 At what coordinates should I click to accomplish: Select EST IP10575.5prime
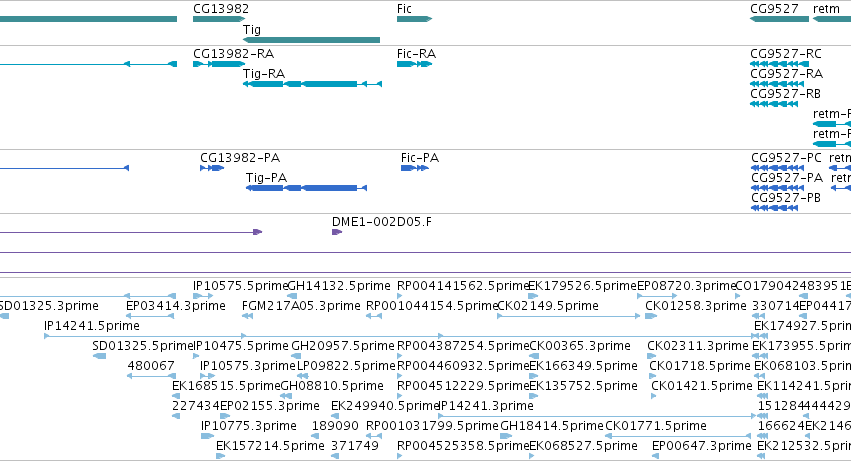point(240,286)
